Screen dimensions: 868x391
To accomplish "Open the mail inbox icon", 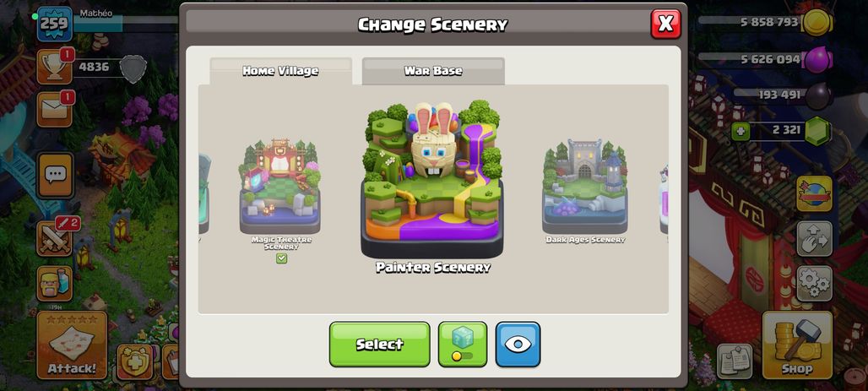I will (x=54, y=109).
